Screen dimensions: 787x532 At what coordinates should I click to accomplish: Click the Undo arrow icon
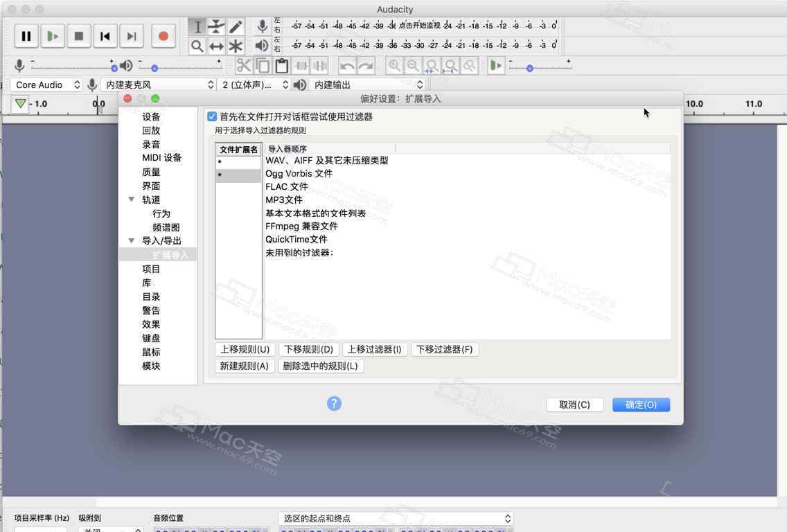[347, 66]
